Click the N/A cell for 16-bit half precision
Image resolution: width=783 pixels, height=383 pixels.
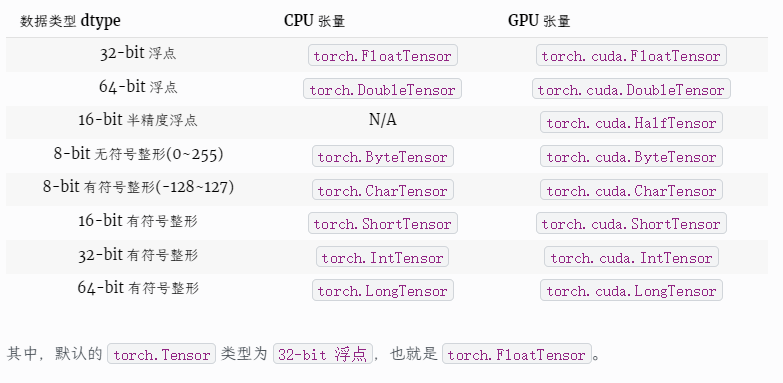point(383,120)
